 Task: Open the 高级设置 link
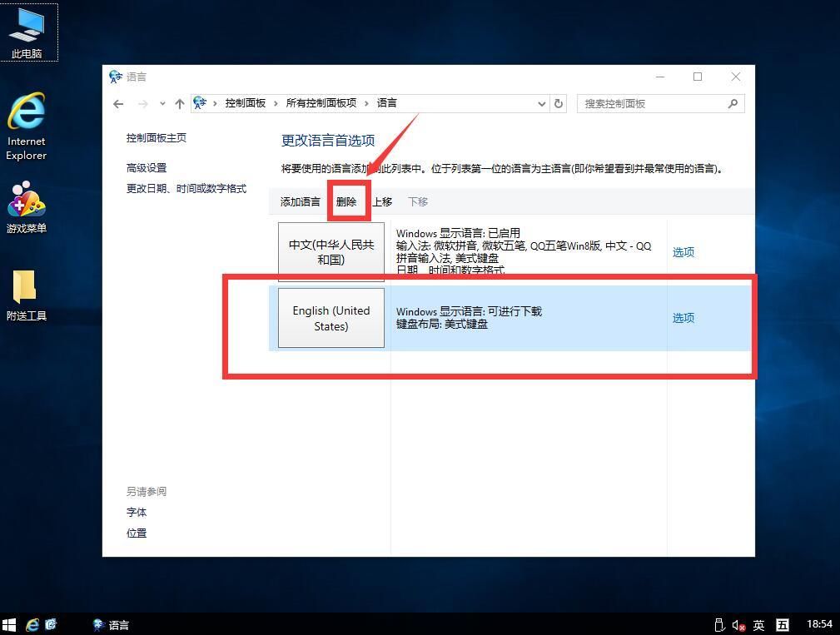pos(147,166)
